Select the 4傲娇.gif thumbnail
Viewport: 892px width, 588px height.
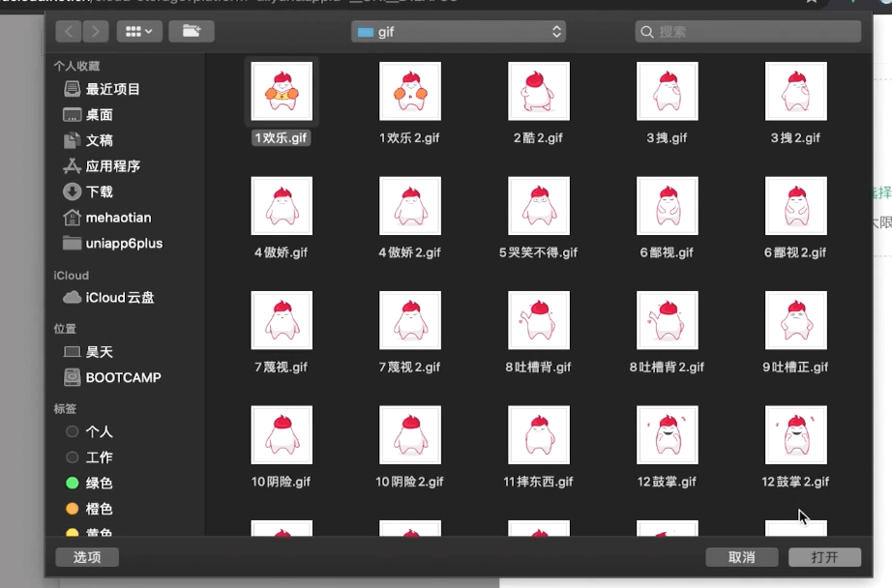coord(282,206)
